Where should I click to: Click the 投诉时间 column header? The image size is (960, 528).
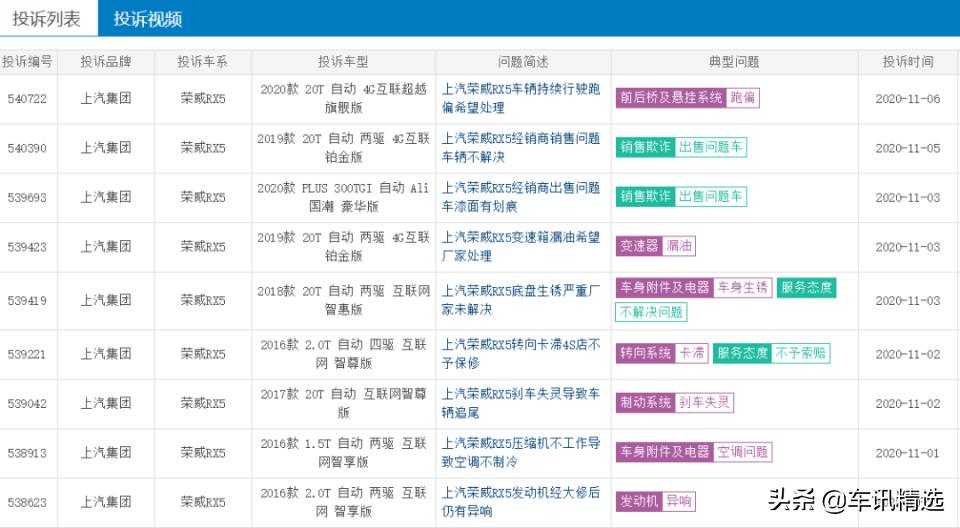tap(908, 62)
